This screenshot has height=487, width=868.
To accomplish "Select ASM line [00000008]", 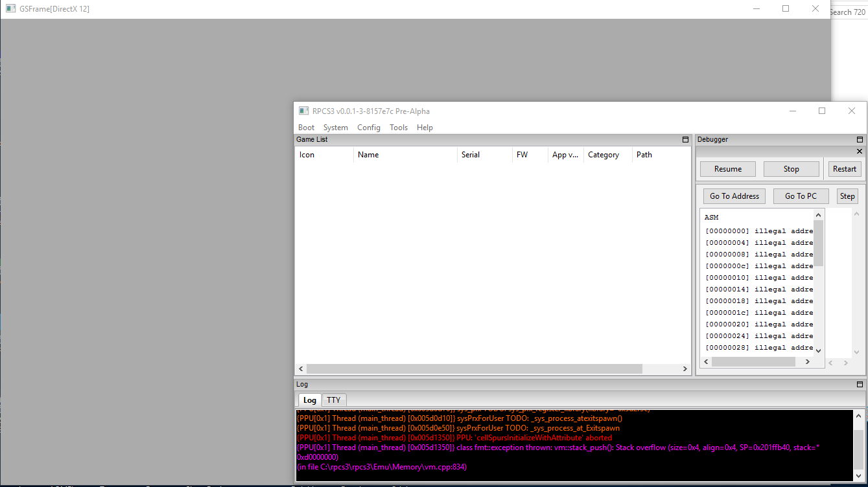I will (759, 255).
